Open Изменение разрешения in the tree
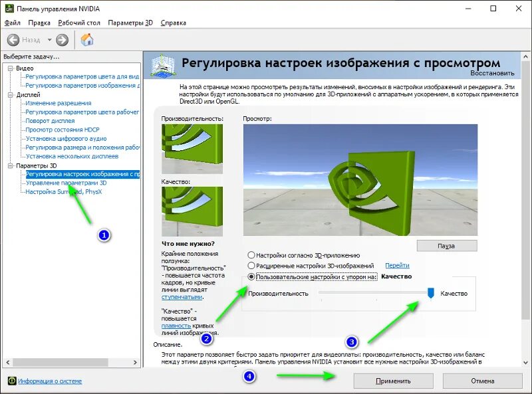 coord(59,103)
